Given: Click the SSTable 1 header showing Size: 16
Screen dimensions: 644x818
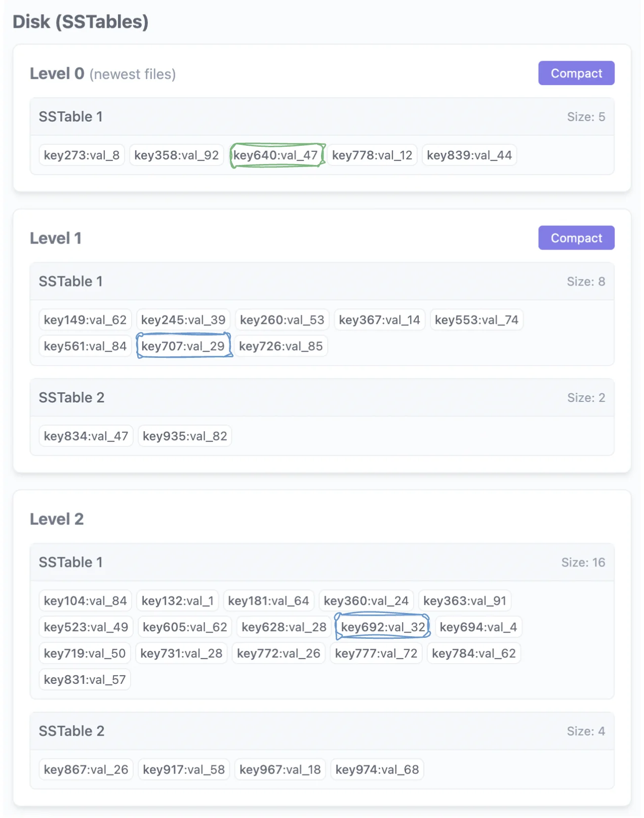Looking at the screenshot, I should click(x=321, y=562).
